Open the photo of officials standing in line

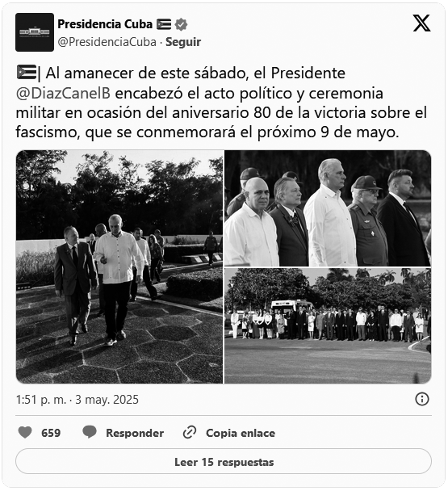328,208
